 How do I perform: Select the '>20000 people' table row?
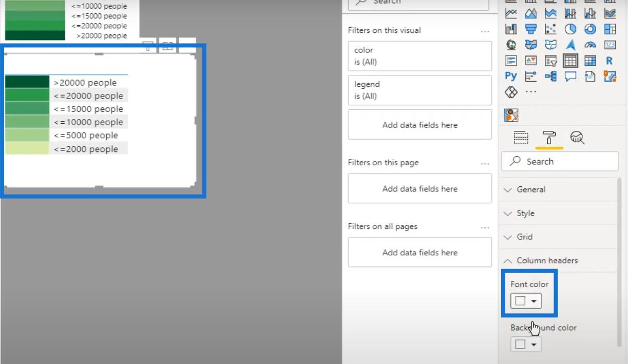(x=66, y=82)
